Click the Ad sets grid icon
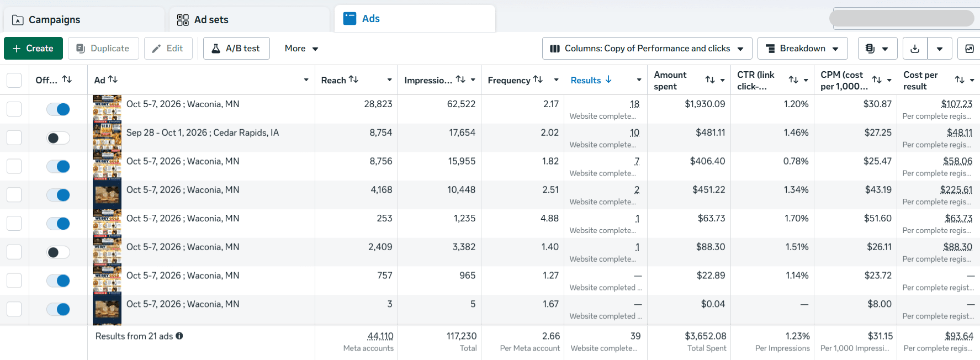The width and height of the screenshot is (980, 360). 183,20
